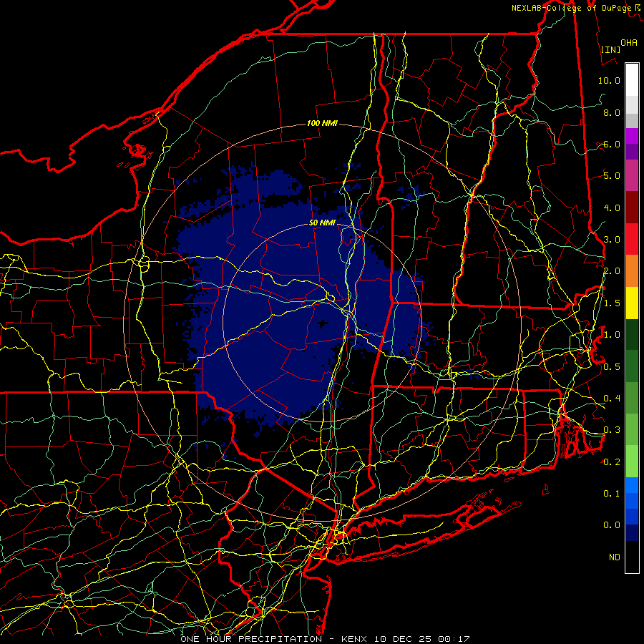The image size is (644, 644).
Task: Click the ONE HOUR PRECIPITATION title text
Action: pyautogui.click(x=251, y=639)
